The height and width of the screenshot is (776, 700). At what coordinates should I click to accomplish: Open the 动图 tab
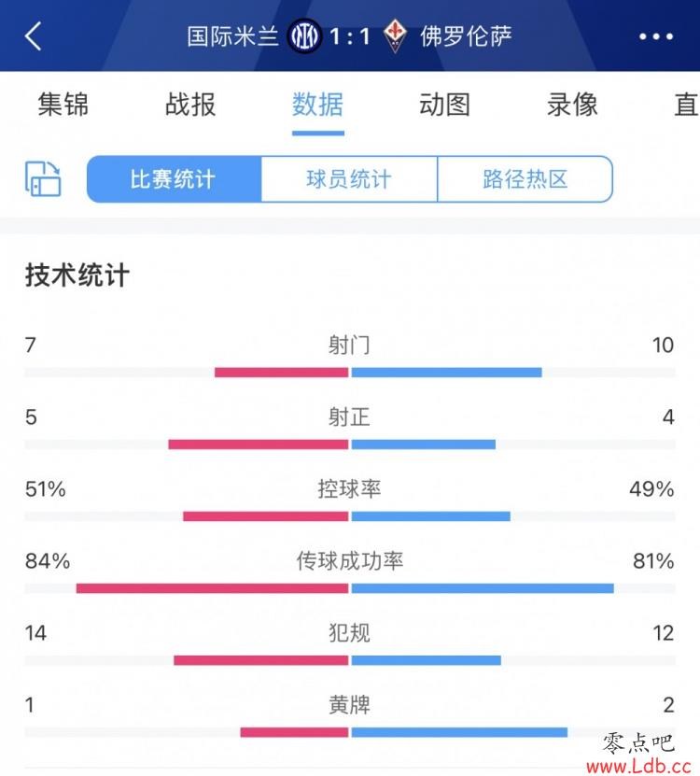click(x=445, y=105)
